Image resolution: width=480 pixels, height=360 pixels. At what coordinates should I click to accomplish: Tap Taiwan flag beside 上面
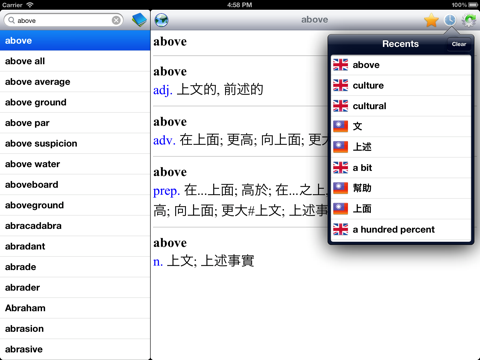(340, 209)
